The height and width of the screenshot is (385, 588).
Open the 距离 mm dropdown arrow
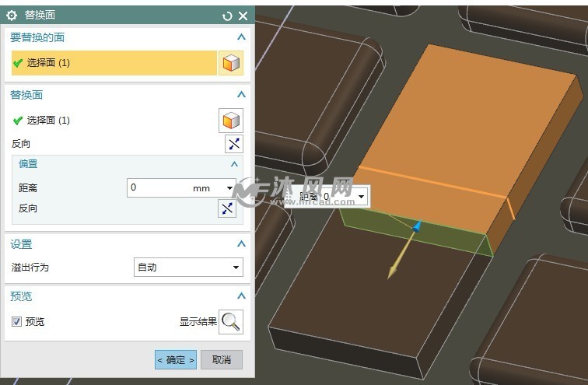click(229, 188)
